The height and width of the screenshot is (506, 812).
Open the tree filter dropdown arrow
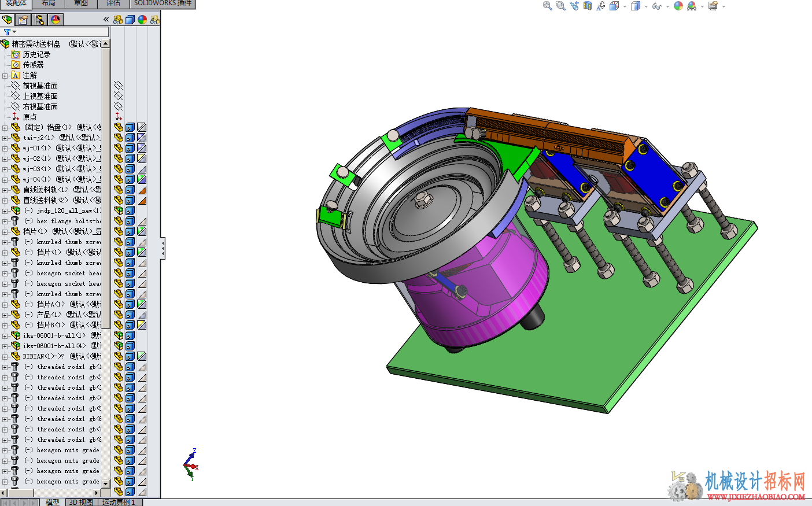(14, 32)
